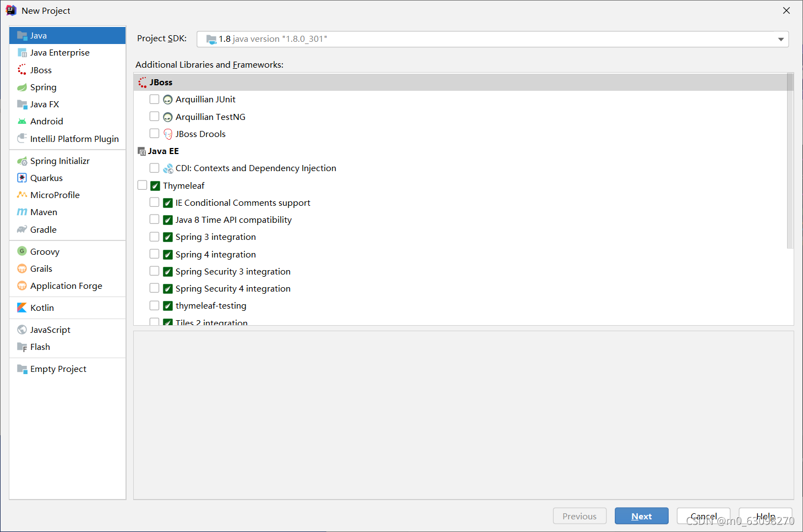Click the Java EE group icon
Screen dimensions: 803x532
142,151
